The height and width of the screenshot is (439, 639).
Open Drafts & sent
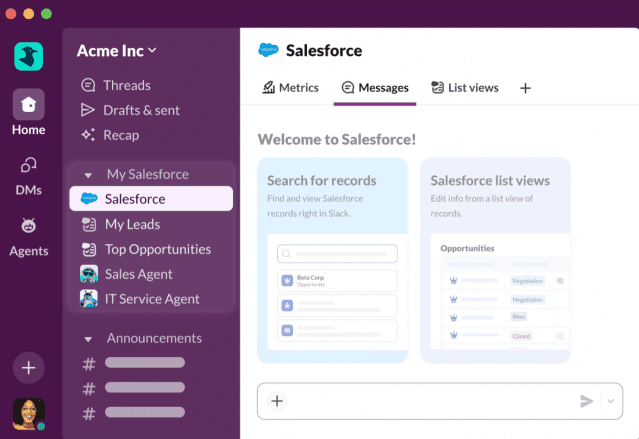142,110
